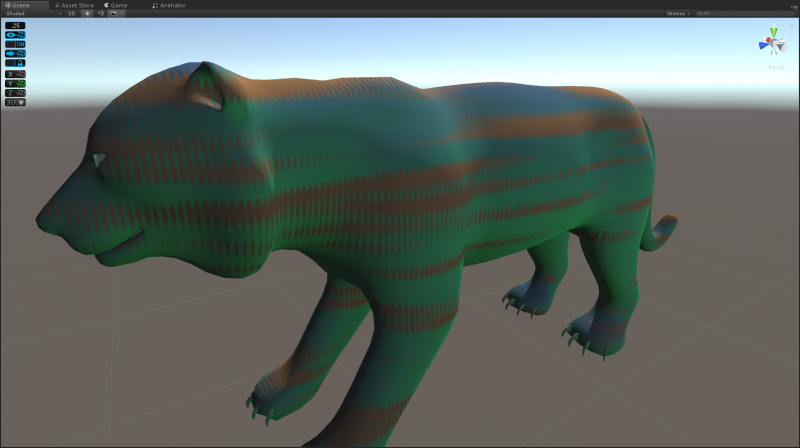Click the .25 snap value button
This screenshot has height=448, width=800.
15,25
